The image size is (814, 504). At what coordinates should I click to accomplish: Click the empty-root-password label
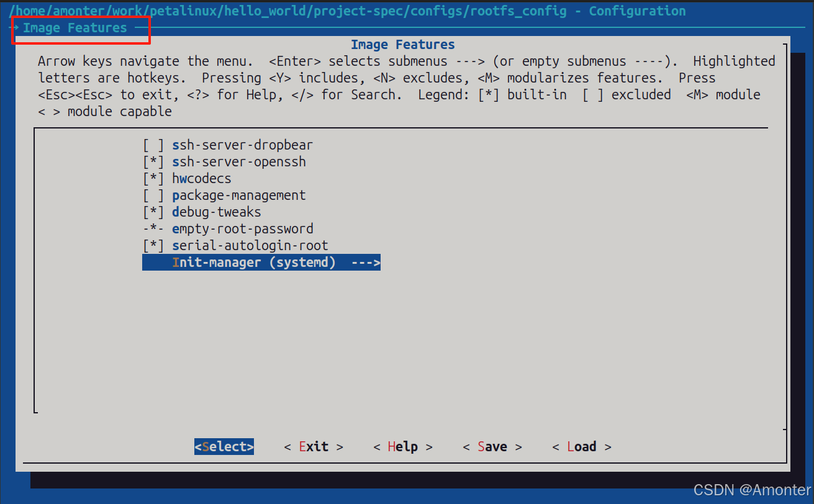pos(243,229)
